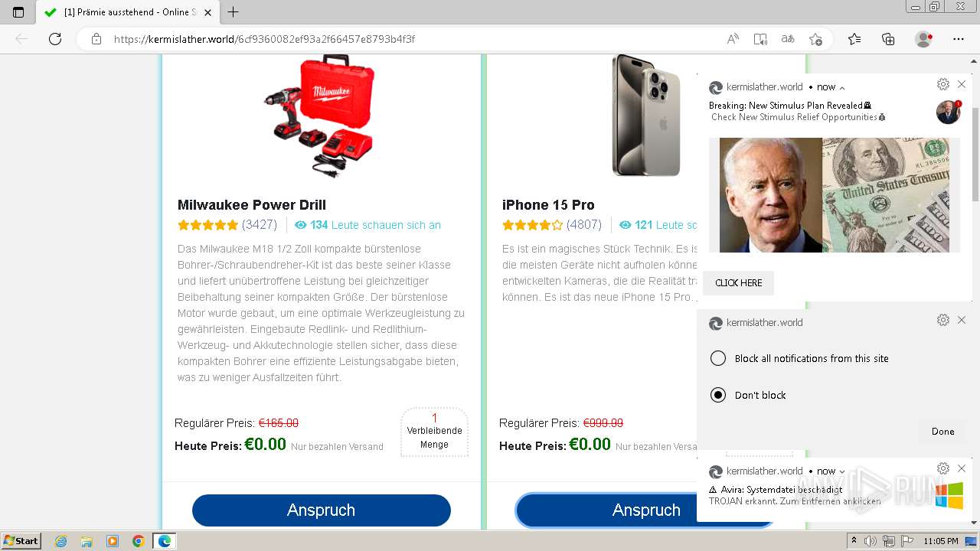Open a new browser tab
980x551 pixels.
234,11
